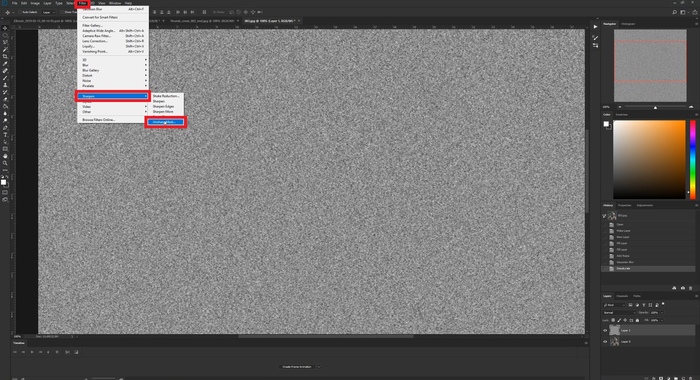The height and width of the screenshot is (380, 700).
Task: Open the Fill value dropdown arrow
Action: pos(662,320)
